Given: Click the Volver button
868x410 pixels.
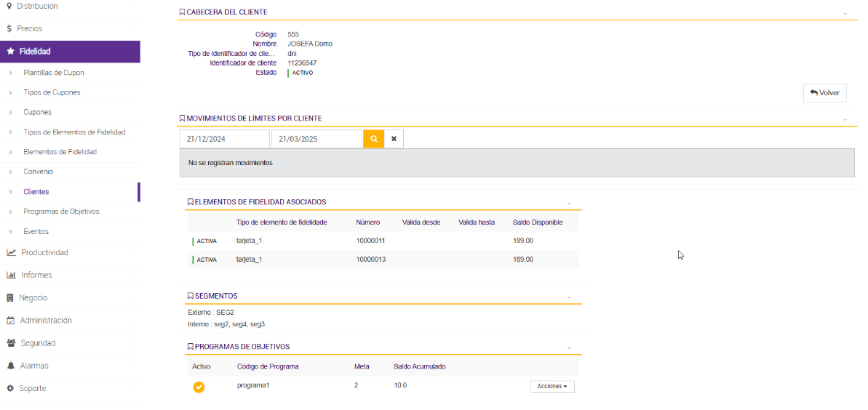Looking at the screenshot, I should [824, 93].
